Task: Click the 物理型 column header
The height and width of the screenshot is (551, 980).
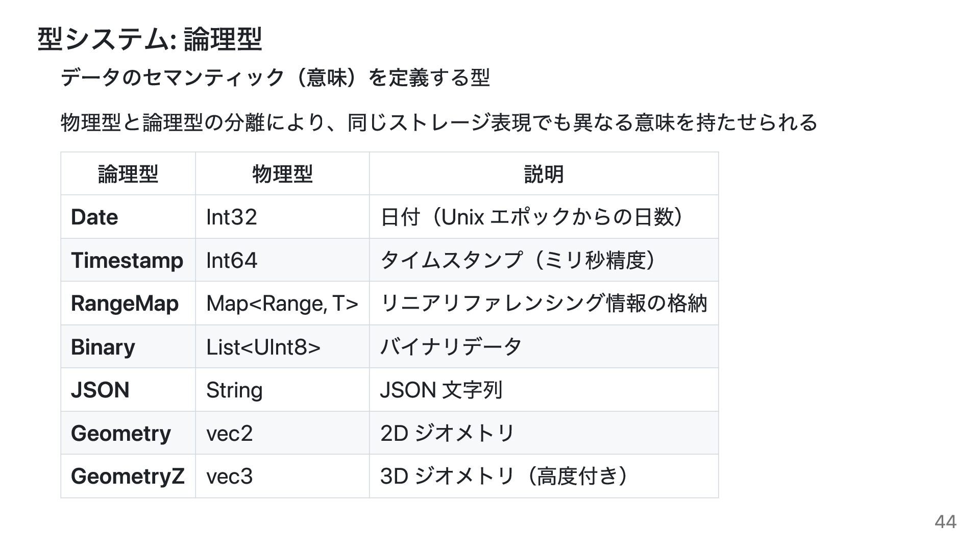Action: [282, 174]
